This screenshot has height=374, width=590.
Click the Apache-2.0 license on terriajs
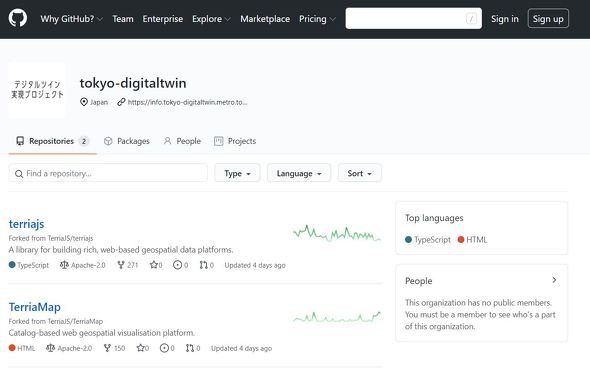point(83,265)
